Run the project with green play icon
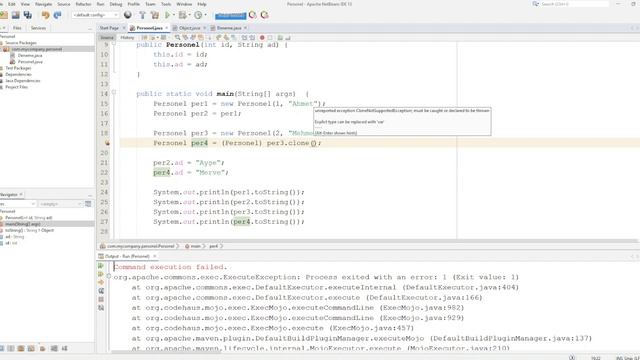Viewport: 640px width, 360px height. tap(167, 15)
